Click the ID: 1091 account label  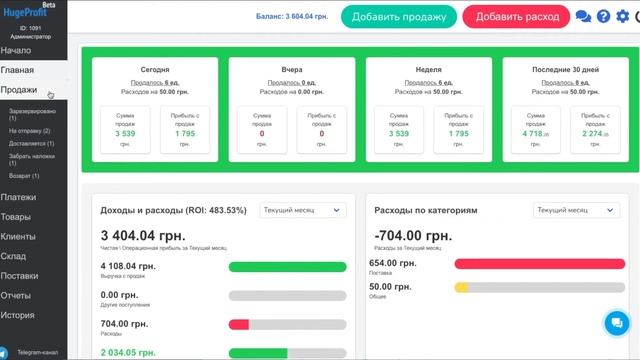pyautogui.click(x=30, y=28)
